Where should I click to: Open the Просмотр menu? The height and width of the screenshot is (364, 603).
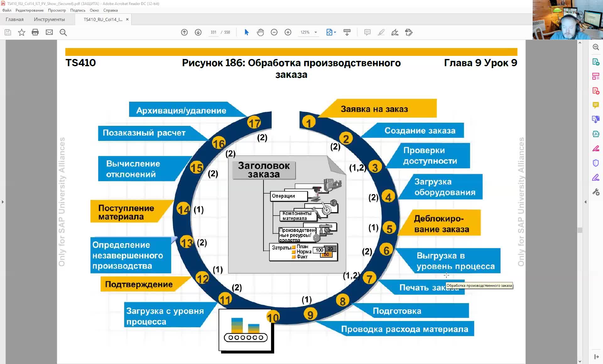(x=57, y=10)
